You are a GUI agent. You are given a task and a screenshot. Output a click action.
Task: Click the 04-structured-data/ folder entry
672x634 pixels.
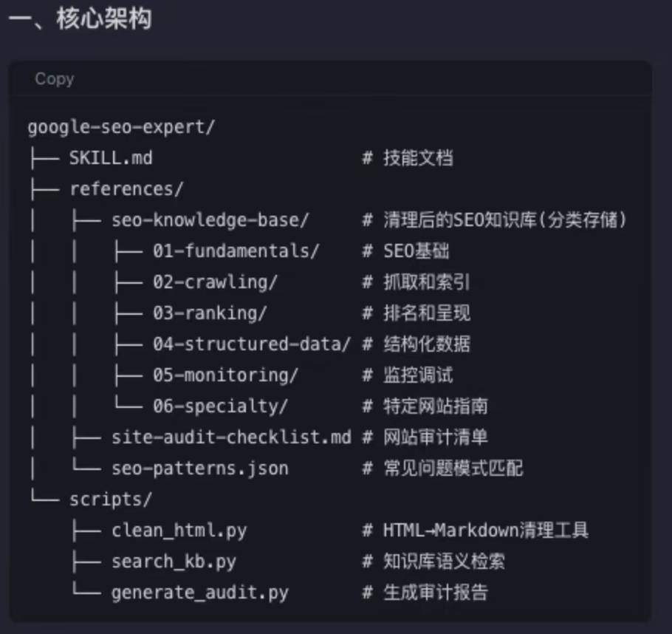coord(252,344)
